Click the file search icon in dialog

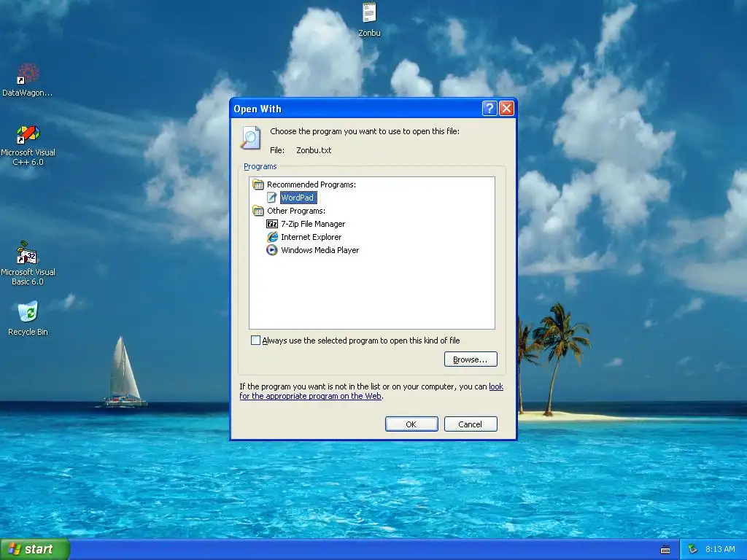tap(251, 139)
